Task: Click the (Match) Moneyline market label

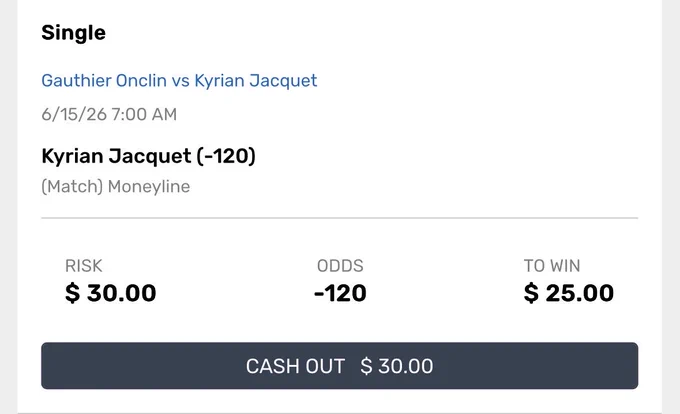Action: (x=115, y=187)
